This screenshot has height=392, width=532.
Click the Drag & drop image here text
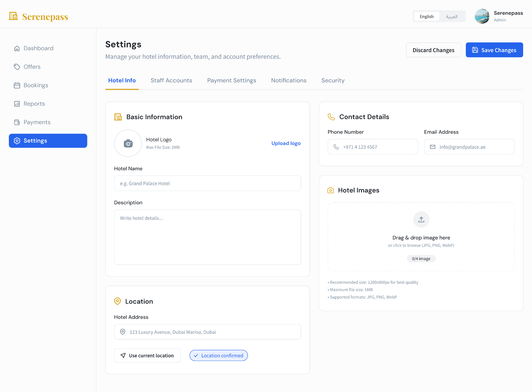tap(421, 238)
